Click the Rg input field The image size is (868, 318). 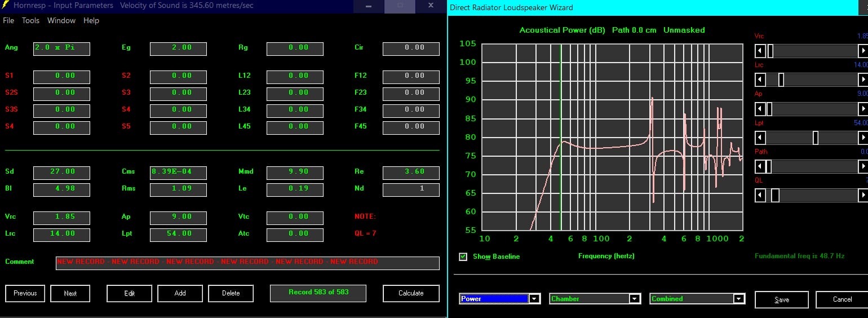click(295, 48)
